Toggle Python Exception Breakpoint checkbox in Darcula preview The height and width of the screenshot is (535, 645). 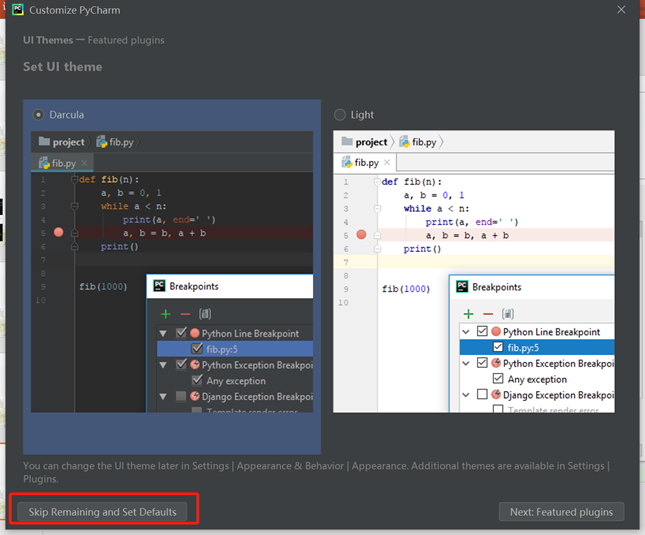click(181, 364)
